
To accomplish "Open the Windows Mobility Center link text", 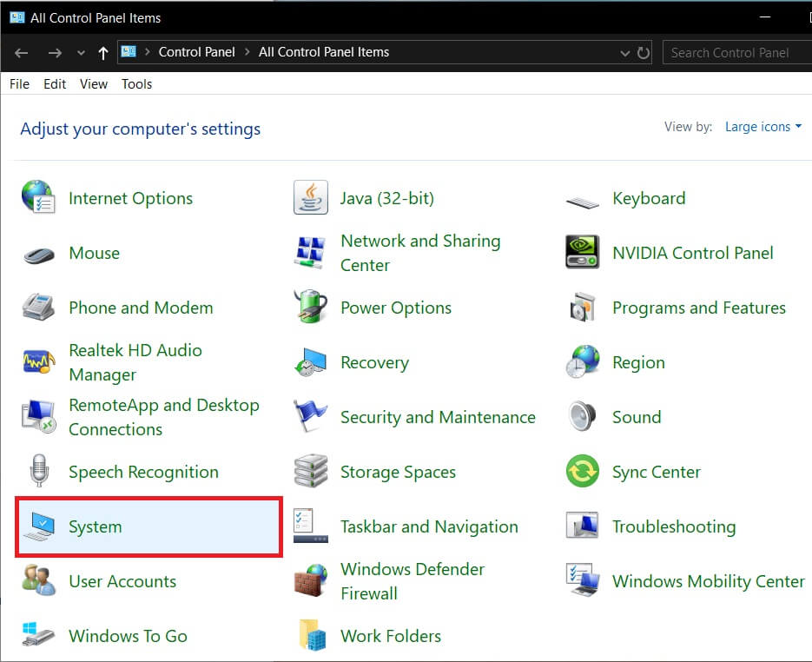I will [709, 581].
